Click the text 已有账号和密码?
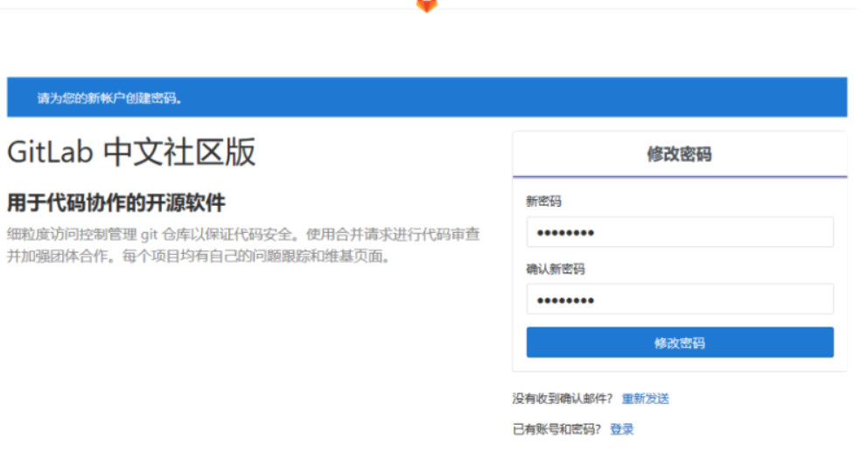Image resolution: width=868 pixels, height=452 pixels. pyautogui.click(x=556, y=429)
